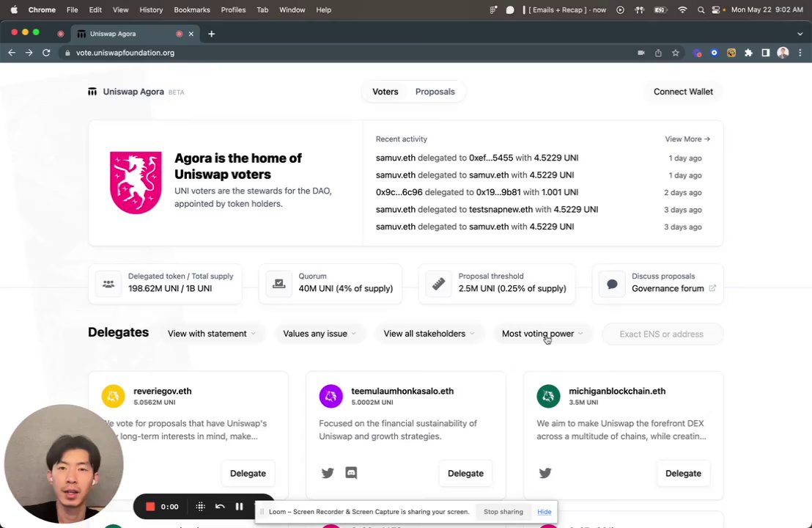
Task: Open the Chrome profile avatar
Action: [783, 53]
